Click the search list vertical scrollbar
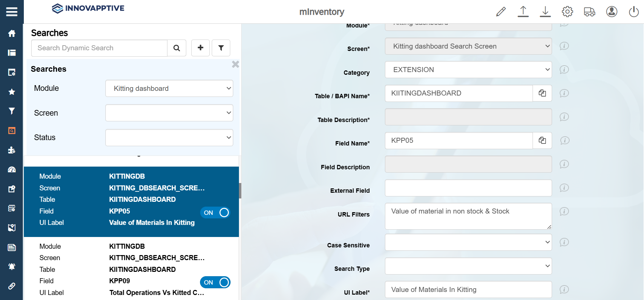644x300 pixels. click(x=240, y=191)
